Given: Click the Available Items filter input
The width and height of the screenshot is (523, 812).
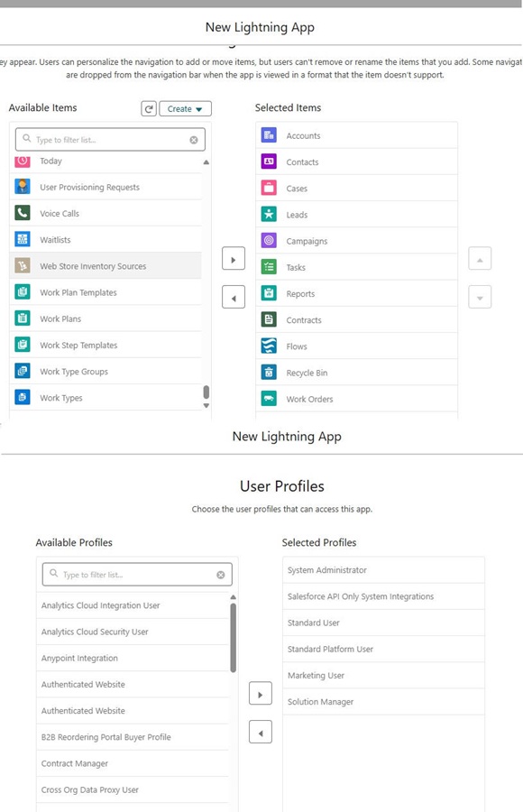Looking at the screenshot, I should pyautogui.click(x=110, y=140).
